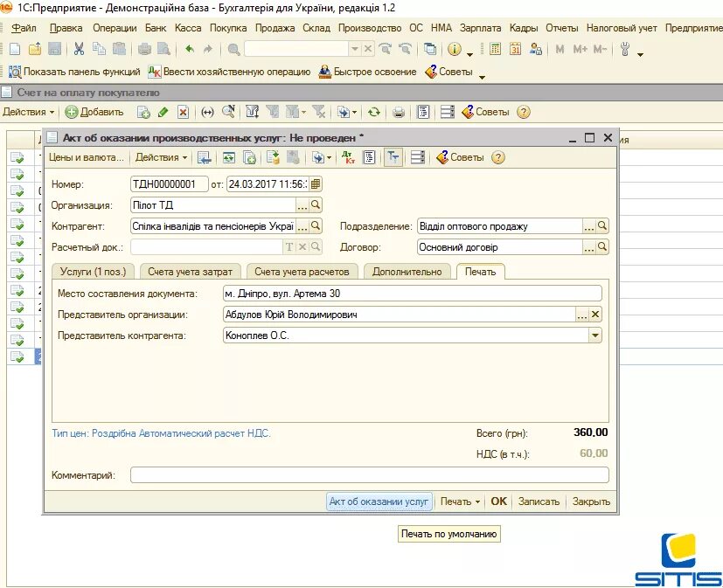The image size is (723, 588).
Task: Click Акт об оказании услуг button
Action: point(379,502)
